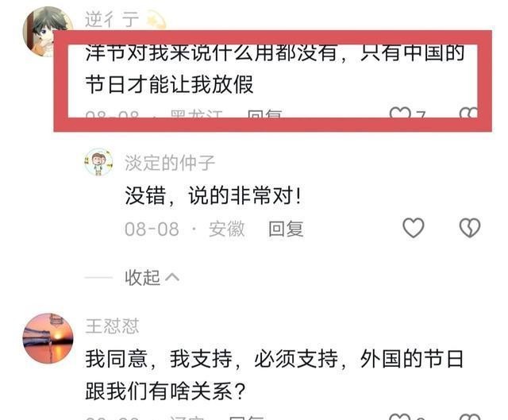This screenshot has width=508, height=420.
Task: Select highlighted comment 节日才能让我放假
Action: point(169,84)
